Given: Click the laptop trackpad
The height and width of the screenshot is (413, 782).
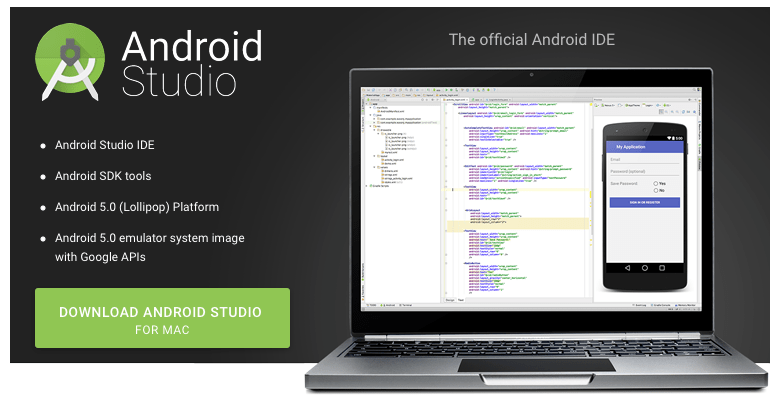Looking at the screenshot, I should coord(537,366).
